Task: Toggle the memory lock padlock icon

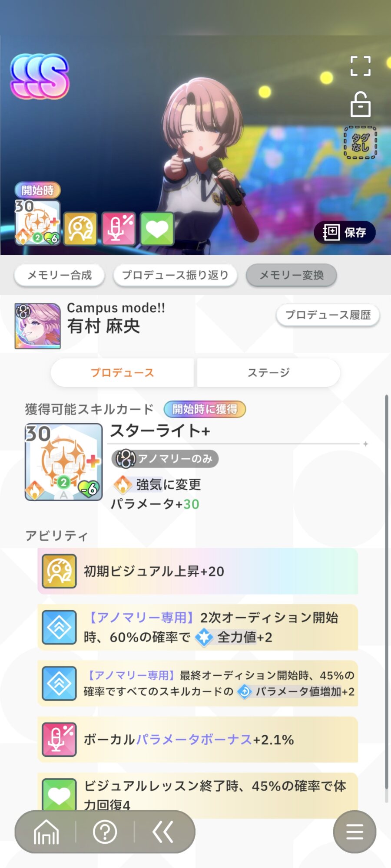Action: click(x=361, y=105)
